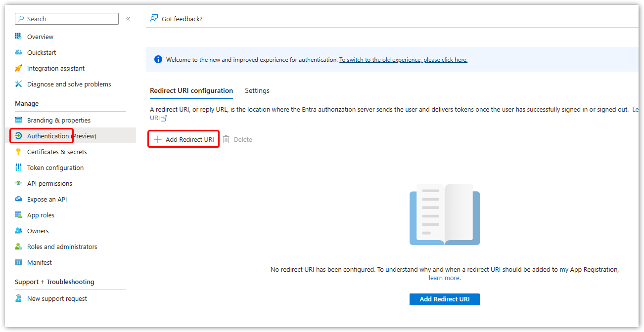This screenshot has height=332, width=644.
Task: Click the learn more link
Action: [444, 278]
